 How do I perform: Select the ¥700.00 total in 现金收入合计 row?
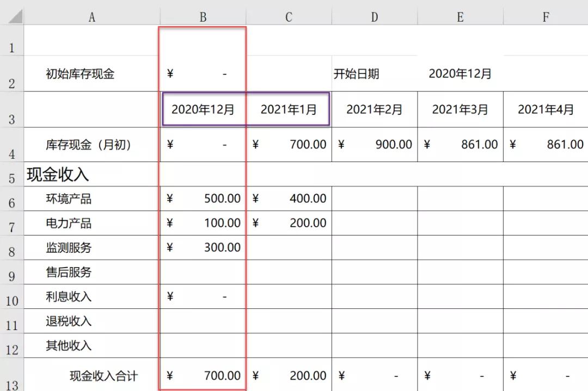point(203,376)
